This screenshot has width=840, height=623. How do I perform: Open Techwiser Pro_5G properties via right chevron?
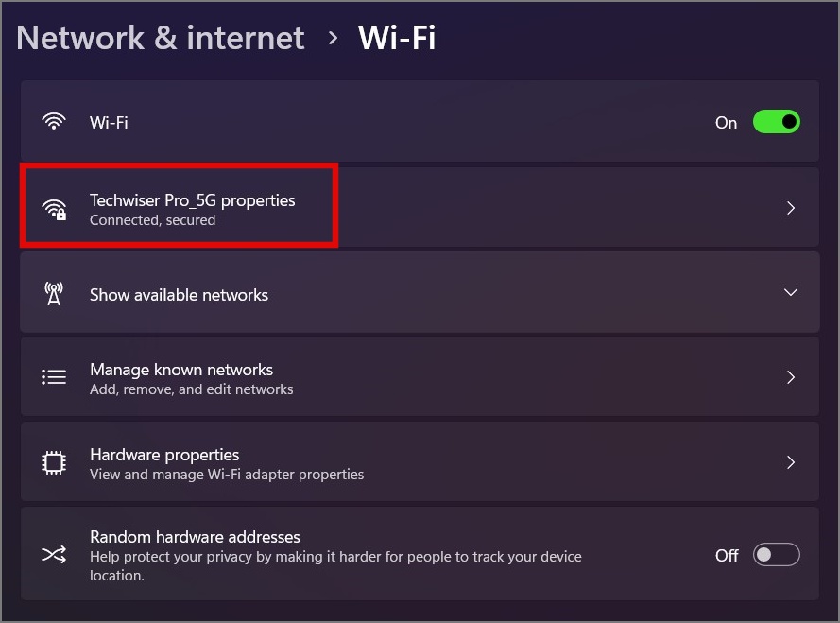[791, 208]
